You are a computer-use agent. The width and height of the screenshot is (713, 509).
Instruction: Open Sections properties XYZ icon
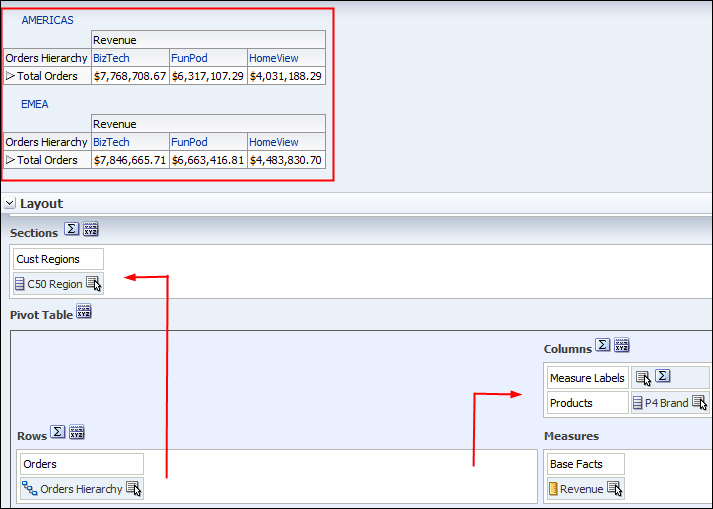(x=90, y=228)
